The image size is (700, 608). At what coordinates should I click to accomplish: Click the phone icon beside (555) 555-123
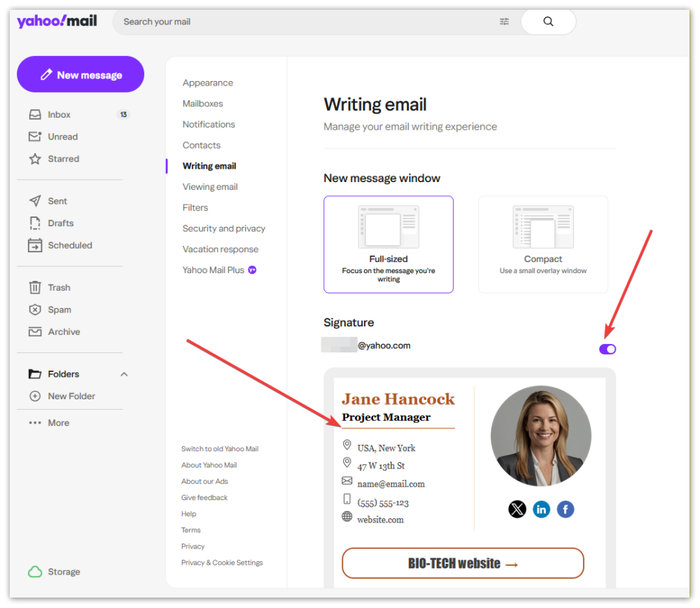(347, 499)
